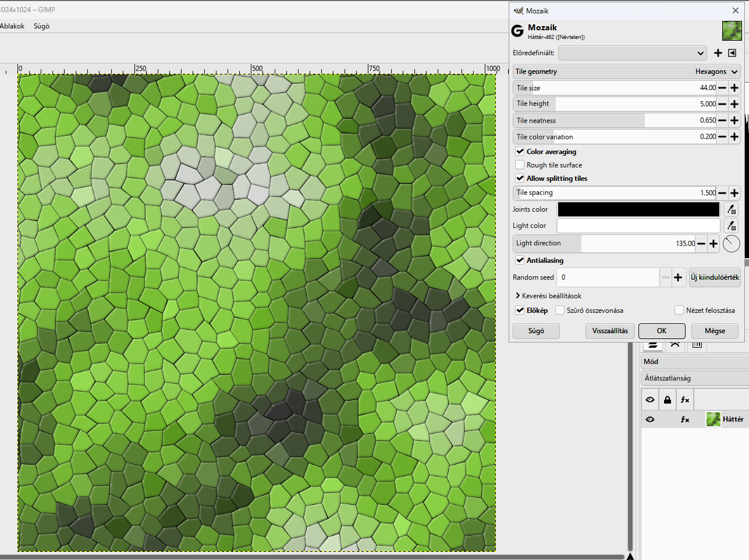Pick Light color from image with eyedropper
Image resolution: width=749 pixels, height=560 pixels.
tap(731, 226)
